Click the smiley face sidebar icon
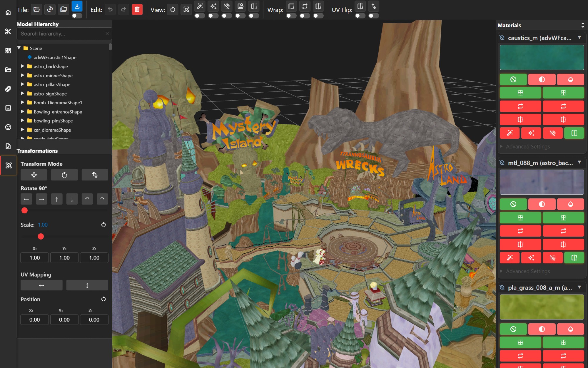The image size is (588, 368). point(8,127)
